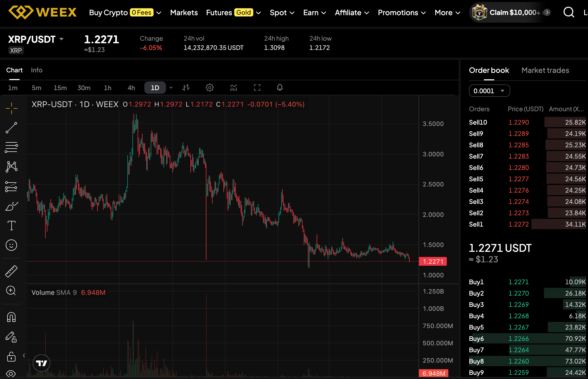Select the Text annotation tool

coord(11,226)
